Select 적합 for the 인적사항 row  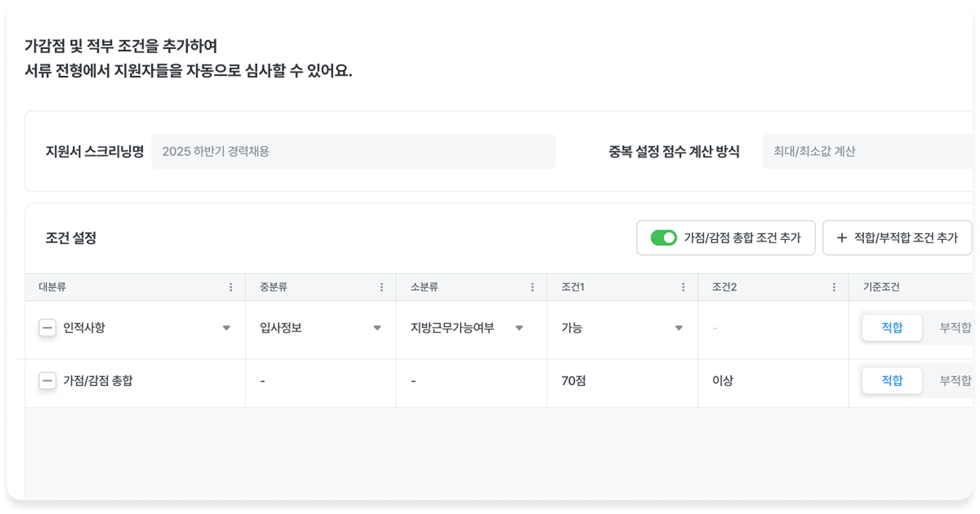click(x=892, y=327)
